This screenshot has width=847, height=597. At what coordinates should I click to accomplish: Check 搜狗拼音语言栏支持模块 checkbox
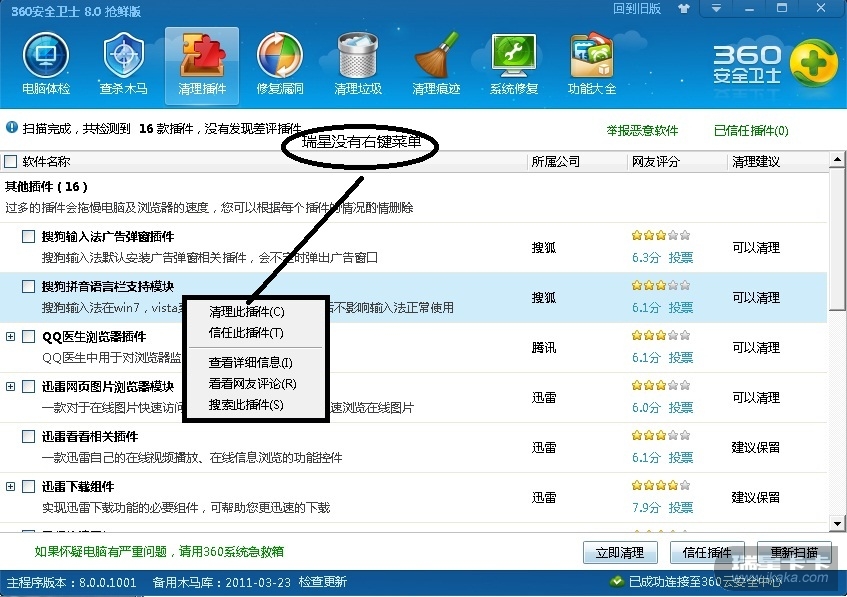click(x=28, y=286)
